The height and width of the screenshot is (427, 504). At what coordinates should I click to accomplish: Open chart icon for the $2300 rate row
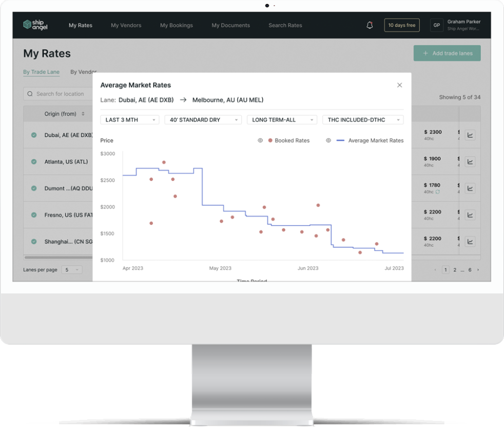pos(470,135)
